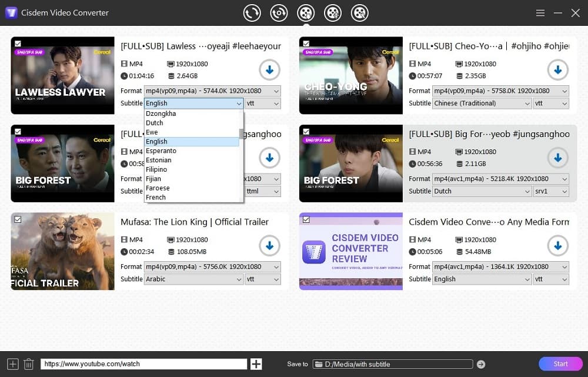The image size is (588, 377).
Task: Expand Format dropdown for Lawless Lawyer
Action: click(212, 91)
